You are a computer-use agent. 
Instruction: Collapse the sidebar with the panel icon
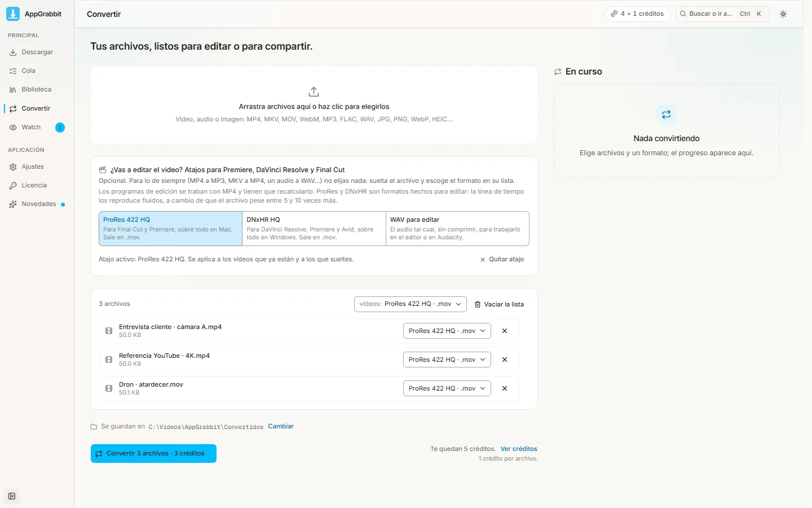click(x=12, y=496)
